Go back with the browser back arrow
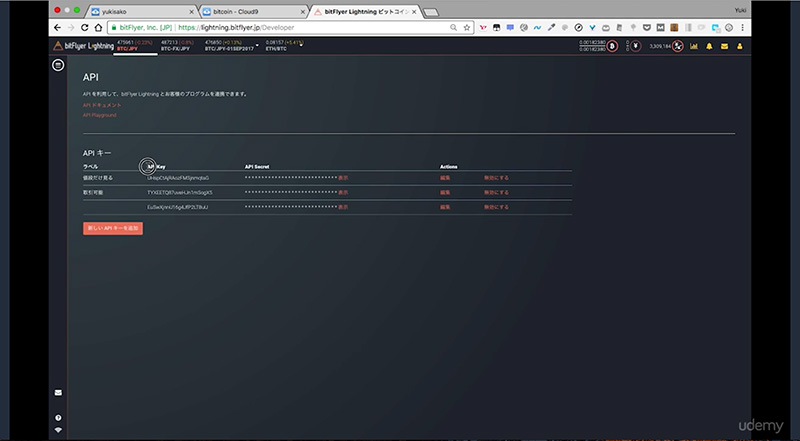 [58, 28]
